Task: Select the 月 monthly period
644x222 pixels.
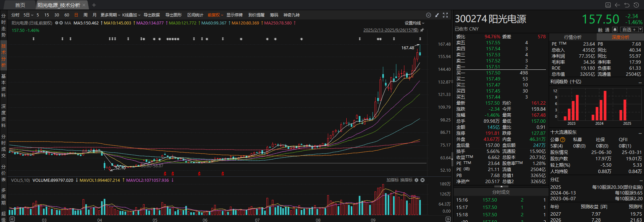Action: point(94,15)
